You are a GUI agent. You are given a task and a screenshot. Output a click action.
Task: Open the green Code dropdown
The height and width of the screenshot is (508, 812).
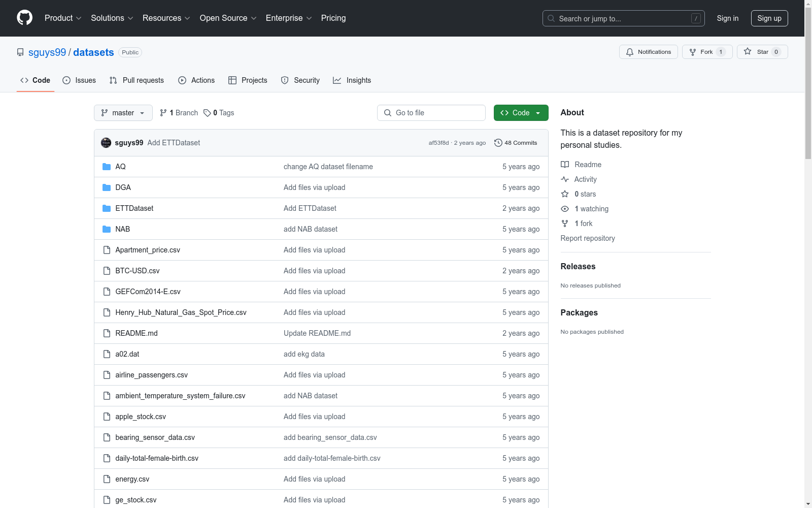point(521,113)
